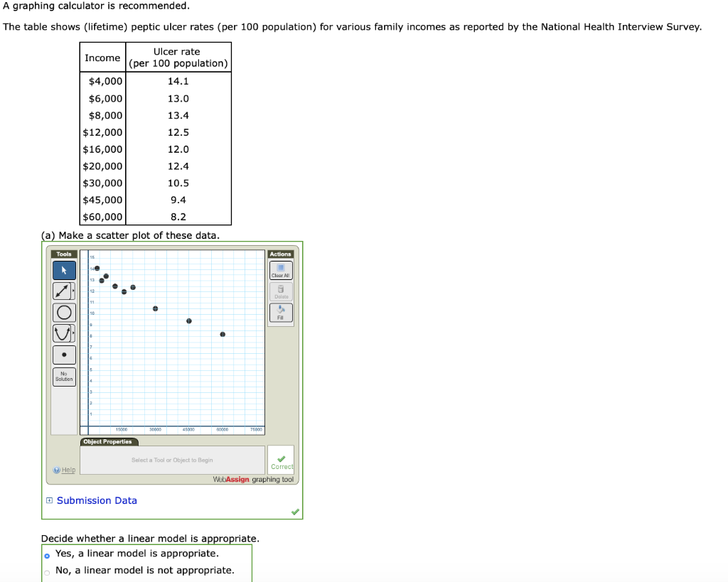The image size is (728, 582).
Task: Select the point plotting tool
Action: coord(63,355)
